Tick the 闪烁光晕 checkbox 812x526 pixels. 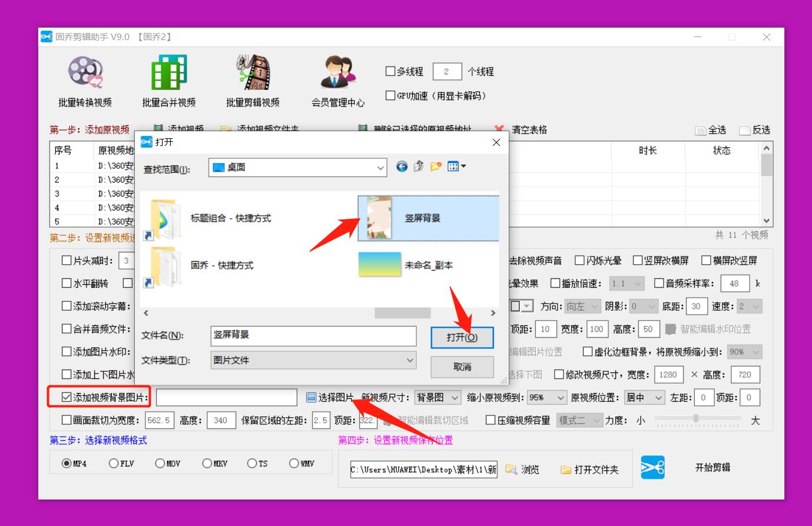[x=580, y=260]
